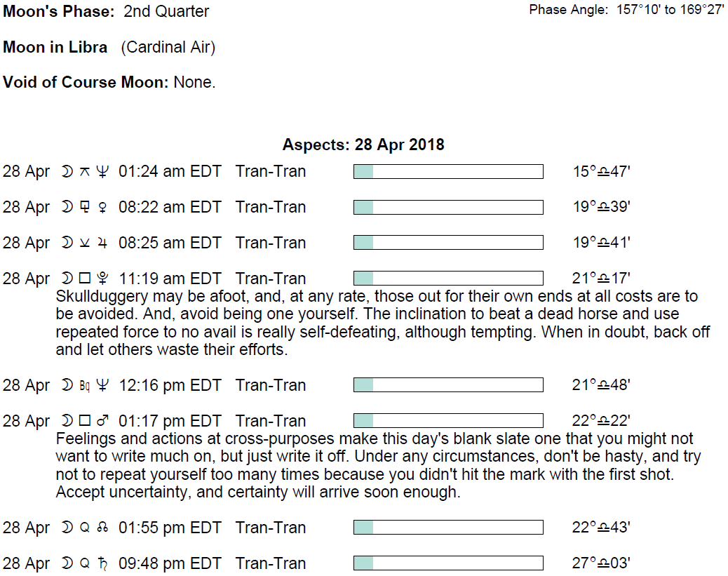This screenshot has height=576, width=728.
Task: Click the Pluto glyph in the 11:19 am row
Action: 102,279
